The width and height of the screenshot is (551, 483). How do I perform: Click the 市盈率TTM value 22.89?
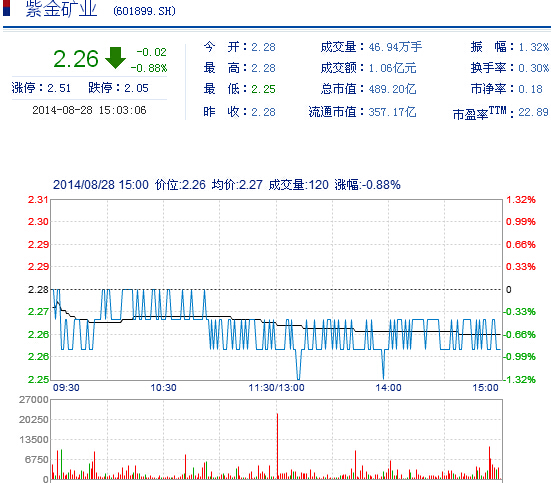(533, 112)
